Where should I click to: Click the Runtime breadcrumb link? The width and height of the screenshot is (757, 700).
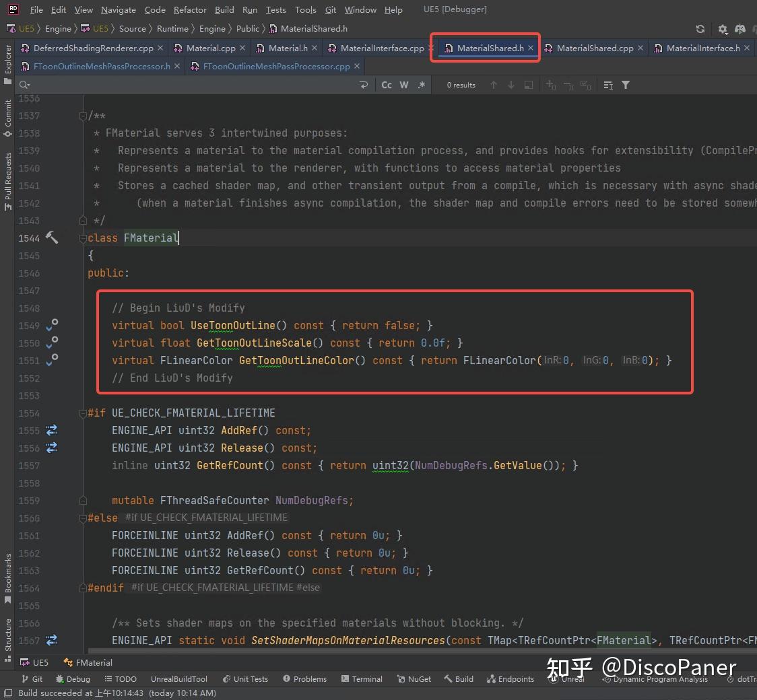172,29
